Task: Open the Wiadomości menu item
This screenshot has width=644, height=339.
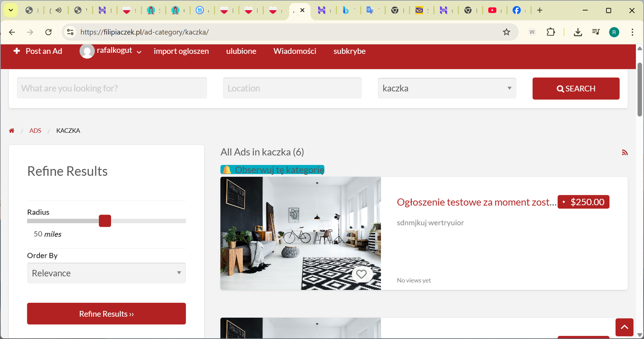Action: click(x=295, y=51)
